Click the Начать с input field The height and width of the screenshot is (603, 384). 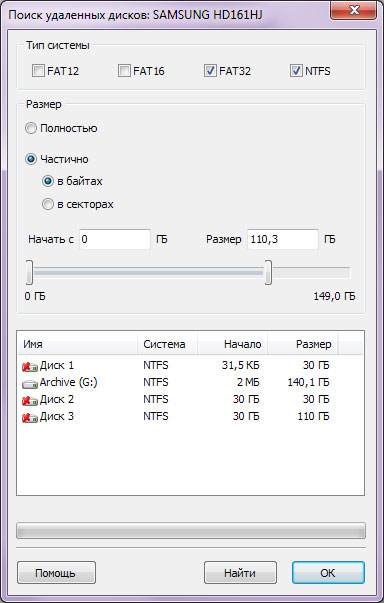click(115, 239)
